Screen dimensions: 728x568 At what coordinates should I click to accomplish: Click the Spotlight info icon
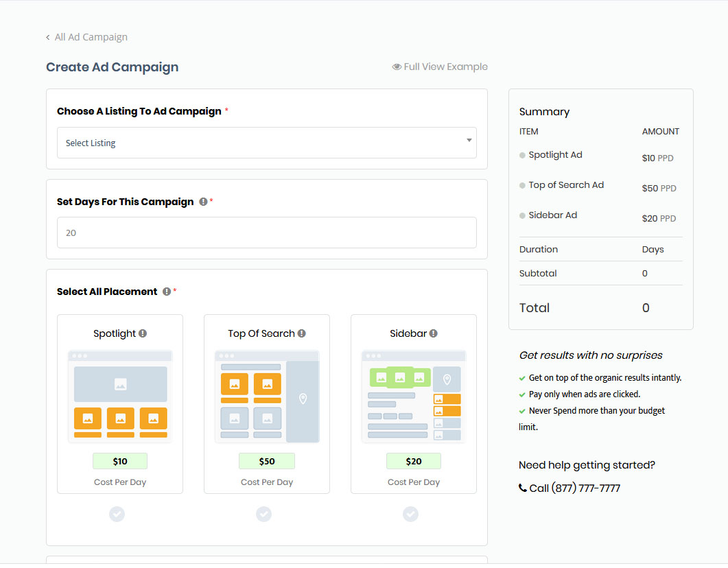pos(143,333)
